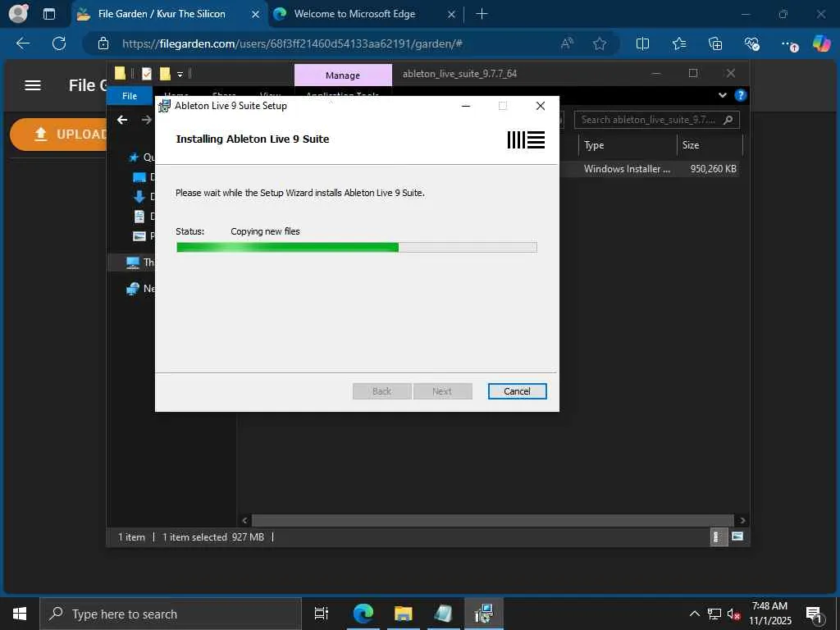Viewport: 840px width, 630px height.
Task: Open Browser essentials heart icon
Action: [751, 43]
